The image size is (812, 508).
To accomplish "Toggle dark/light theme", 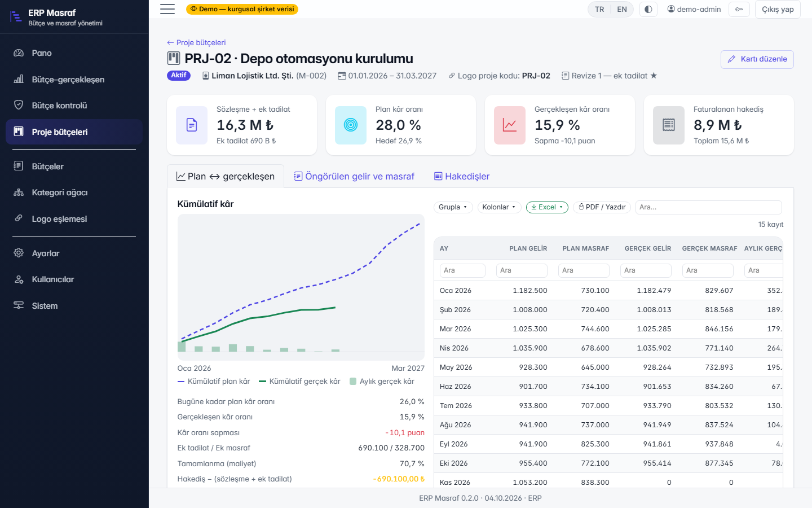I will coord(648,9).
